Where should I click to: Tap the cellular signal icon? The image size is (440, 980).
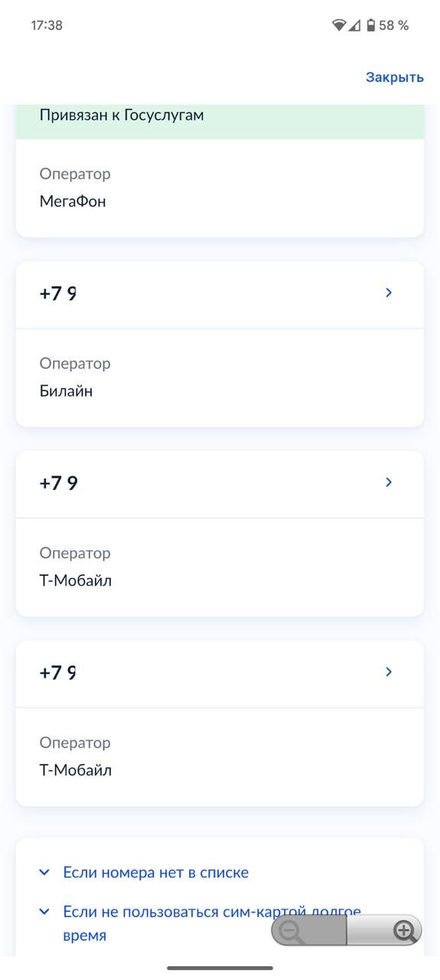(x=354, y=25)
